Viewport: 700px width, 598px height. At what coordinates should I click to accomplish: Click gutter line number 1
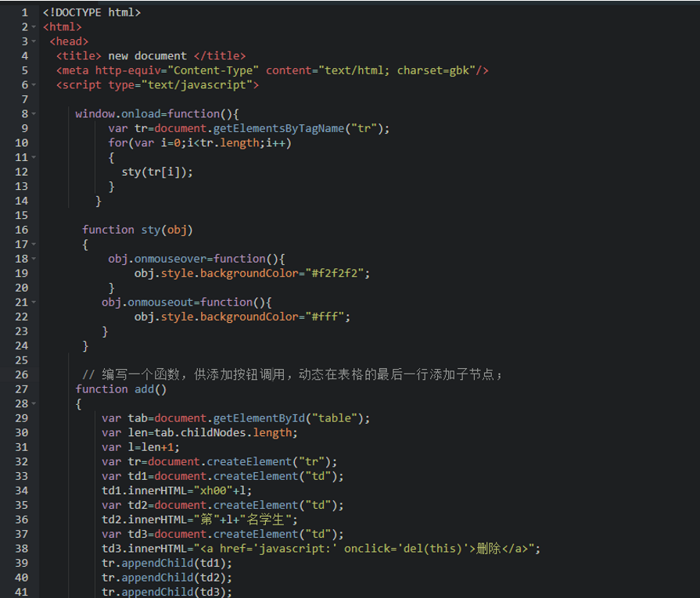pos(24,13)
